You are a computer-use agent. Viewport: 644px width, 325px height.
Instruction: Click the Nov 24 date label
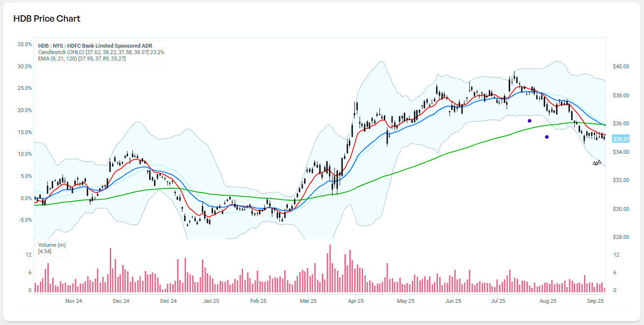click(x=73, y=301)
